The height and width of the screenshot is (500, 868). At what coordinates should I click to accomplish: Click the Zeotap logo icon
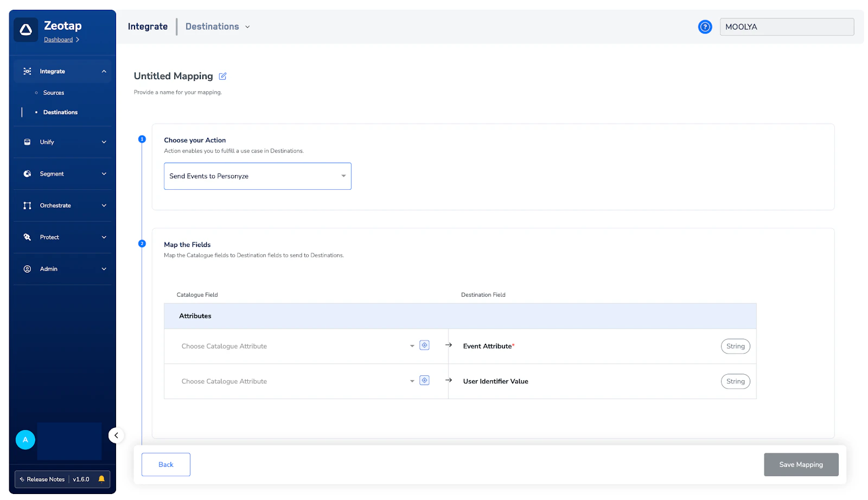click(x=26, y=30)
